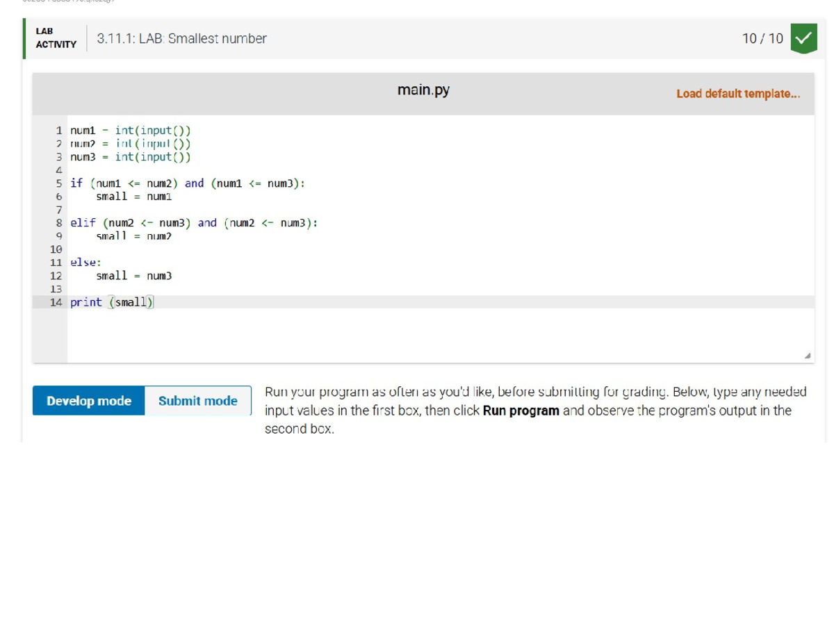Click the 'print (small)' line
This screenshot has height=644, width=834.
tap(112, 302)
